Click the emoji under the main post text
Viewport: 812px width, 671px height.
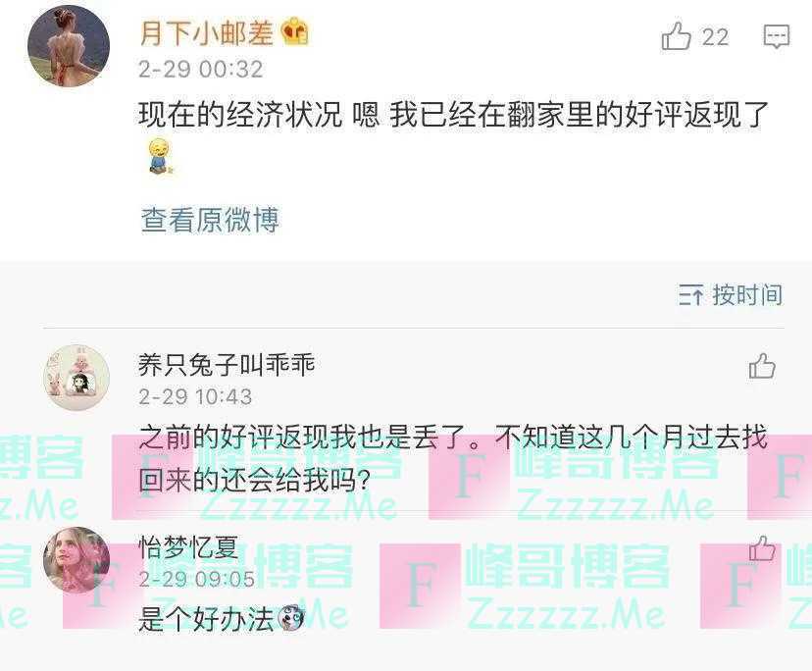160,155
